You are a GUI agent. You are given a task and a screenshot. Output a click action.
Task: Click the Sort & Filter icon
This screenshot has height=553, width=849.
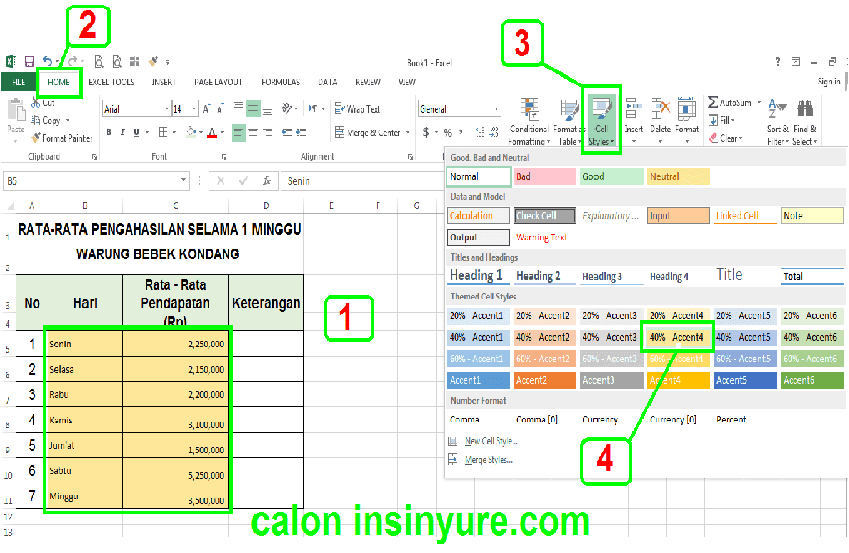(777, 109)
